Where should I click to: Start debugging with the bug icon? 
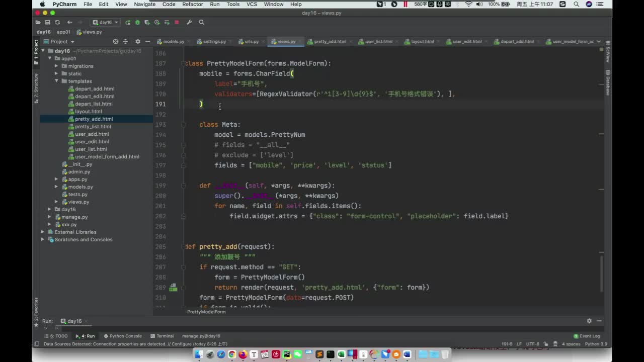pyautogui.click(x=137, y=23)
